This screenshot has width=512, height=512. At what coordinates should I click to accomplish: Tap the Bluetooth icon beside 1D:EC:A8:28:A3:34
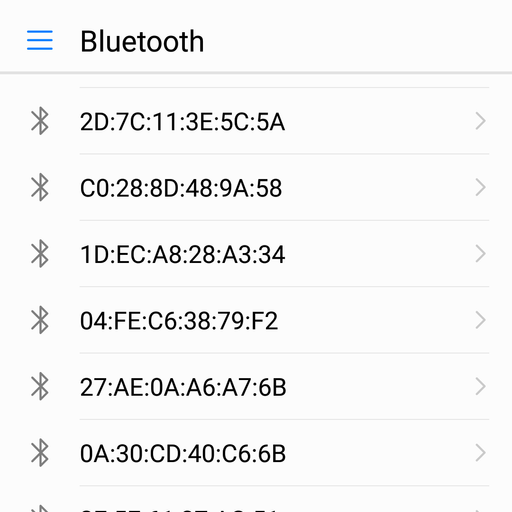pyautogui.click(x=40, y=253)
